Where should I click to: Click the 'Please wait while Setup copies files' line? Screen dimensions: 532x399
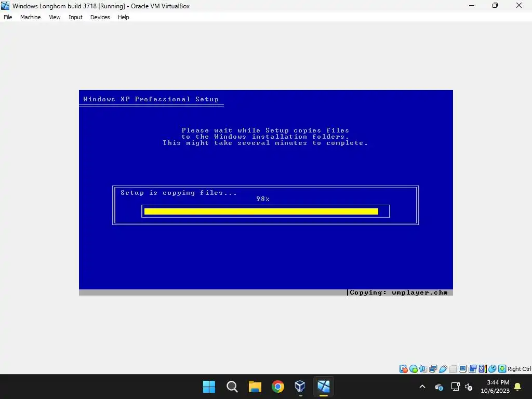pyautogui.click(x=265, y=130)
